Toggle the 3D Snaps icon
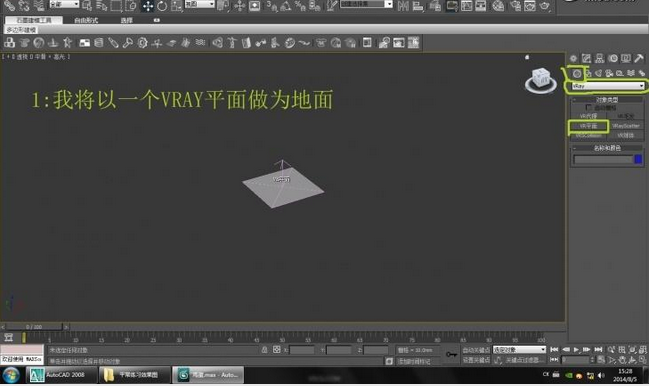The image size is (649, 386). point(272,5)
